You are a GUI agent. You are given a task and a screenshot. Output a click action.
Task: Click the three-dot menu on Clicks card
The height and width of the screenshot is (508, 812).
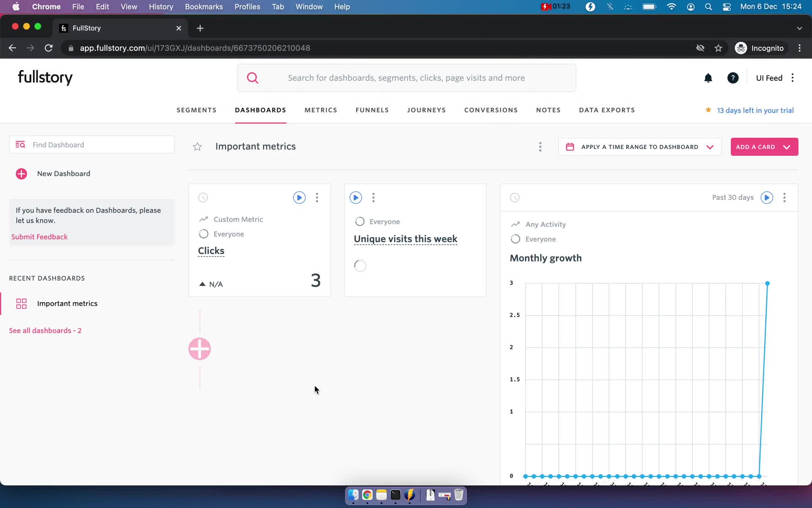[x=318, y=197]
